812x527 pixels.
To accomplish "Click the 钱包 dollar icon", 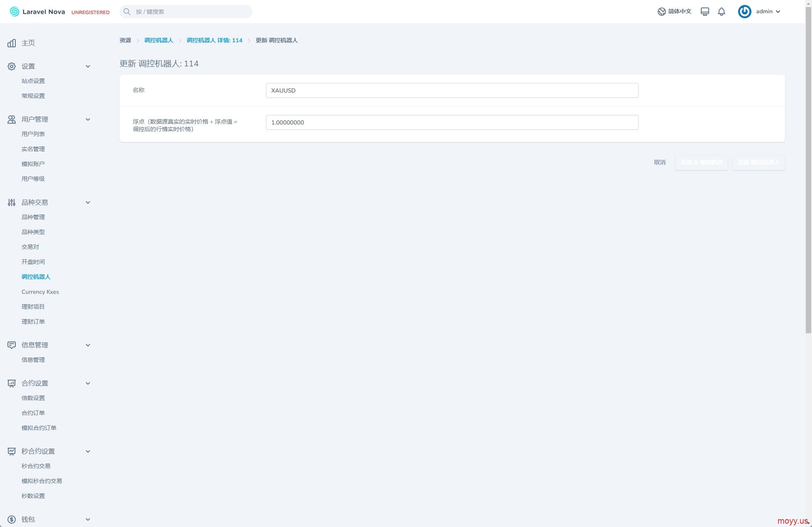I will (x=12, y=520).
